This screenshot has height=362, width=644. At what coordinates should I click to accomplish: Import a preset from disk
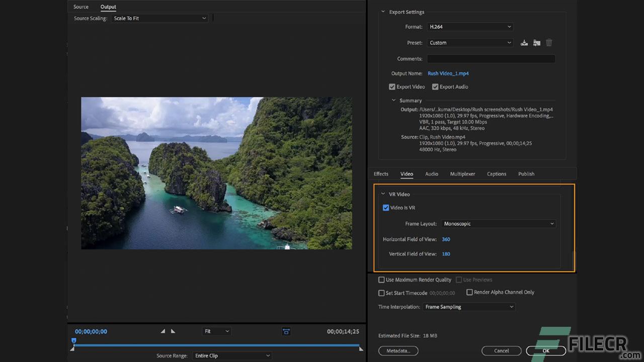(x=536, y=43)
